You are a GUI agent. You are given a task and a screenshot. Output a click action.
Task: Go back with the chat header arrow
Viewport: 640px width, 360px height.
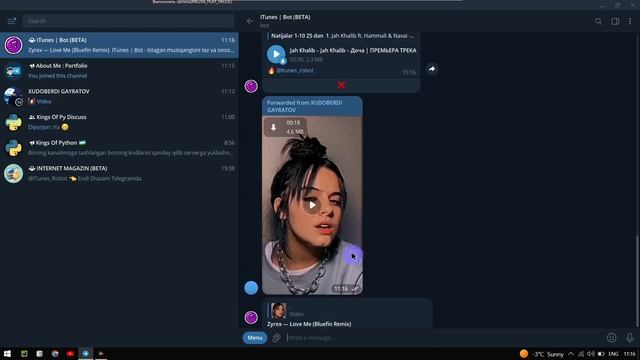click(250, 21)
